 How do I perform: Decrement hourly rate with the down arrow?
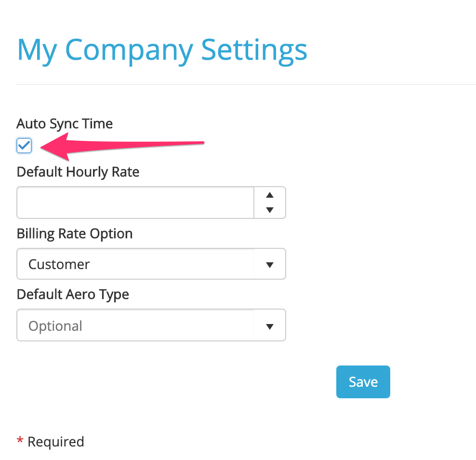(269, 210)
